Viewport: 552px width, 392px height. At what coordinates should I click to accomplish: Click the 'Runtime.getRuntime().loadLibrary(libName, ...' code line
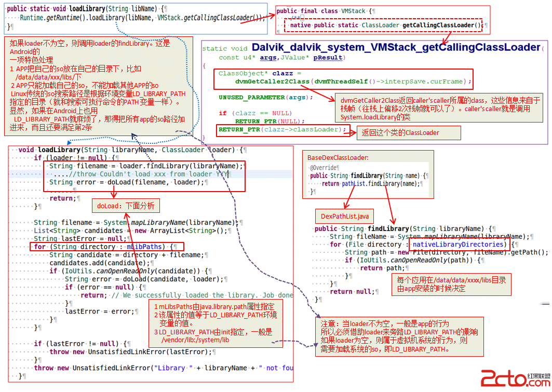142,18
